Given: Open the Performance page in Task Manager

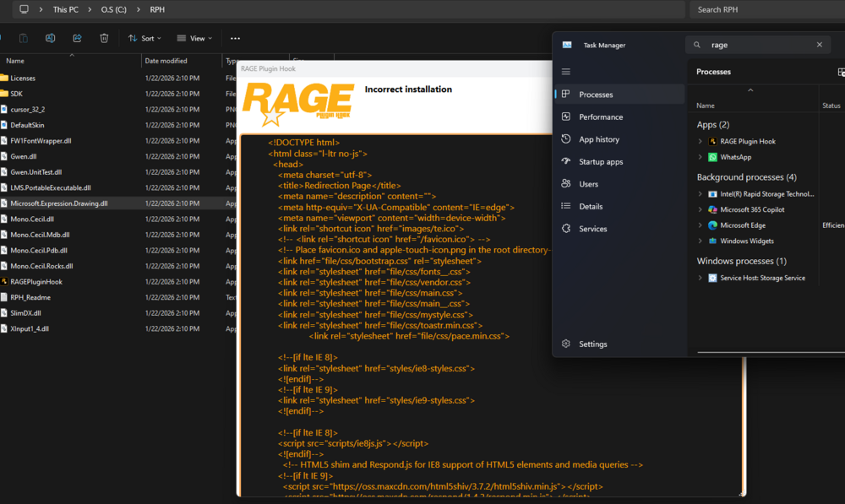Looking at the screenshot, I should [601, 117].
